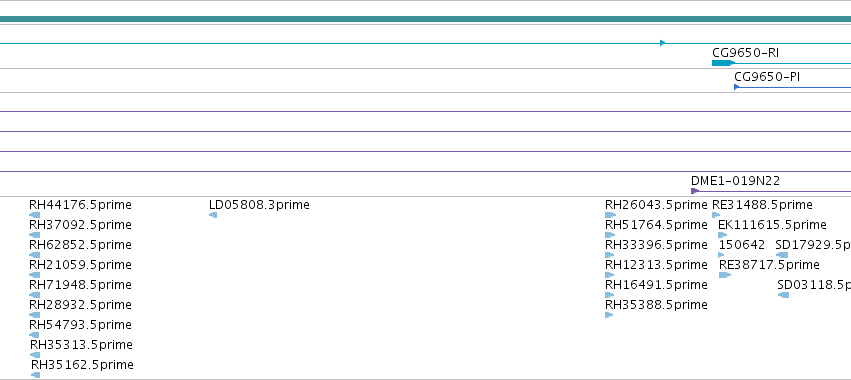This screenshot has width=851, height=380.
Task: Click the arrow glyph under RH21059.5prime
Action: [35, 275]
